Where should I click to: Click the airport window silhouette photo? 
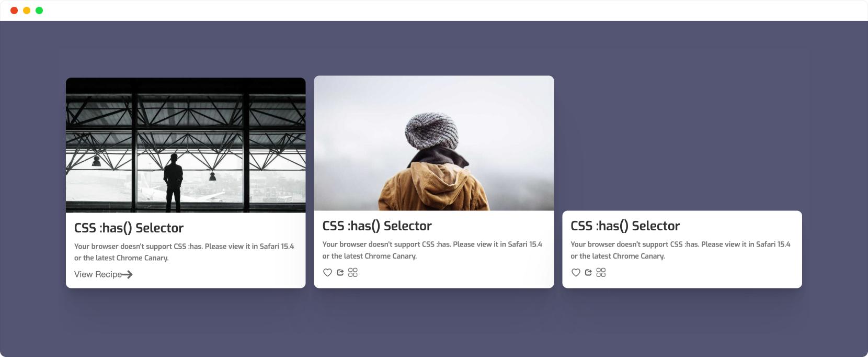tap(186, 145)
